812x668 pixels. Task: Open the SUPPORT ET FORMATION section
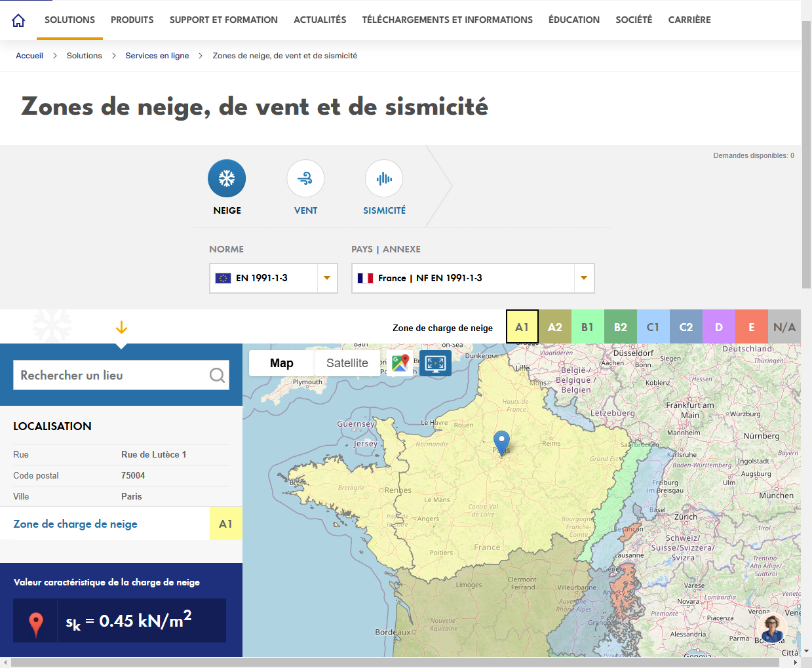[223, 20]
